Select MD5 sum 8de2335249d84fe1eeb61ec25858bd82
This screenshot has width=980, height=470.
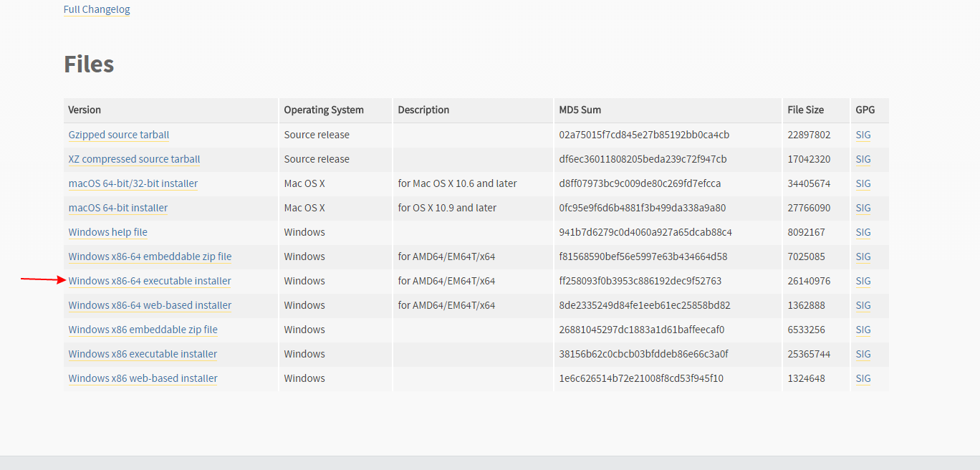[645, 305]
